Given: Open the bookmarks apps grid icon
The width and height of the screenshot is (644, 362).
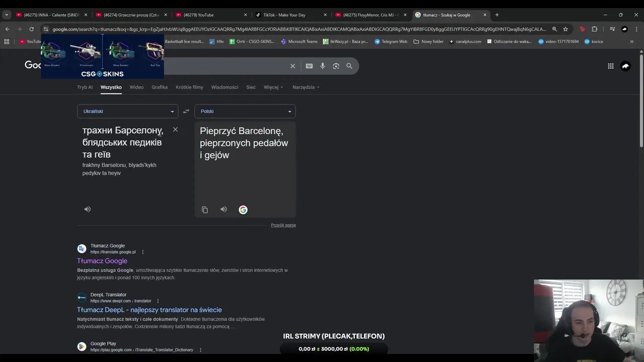Looking at the screenshot, I should coord(7,42).
